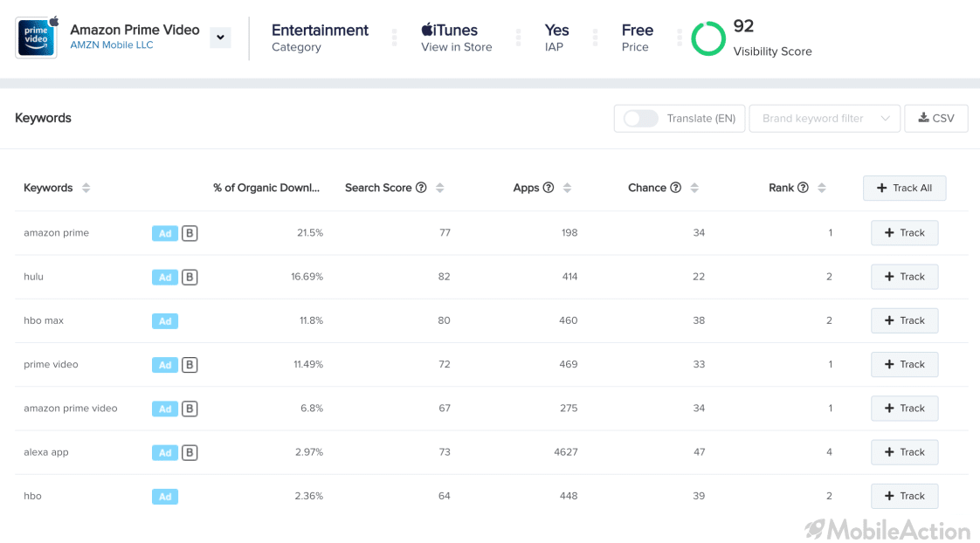Click the Amazon Prime Video app icon
The height and width of the screenshot is (543, 980).
(37, 38)
